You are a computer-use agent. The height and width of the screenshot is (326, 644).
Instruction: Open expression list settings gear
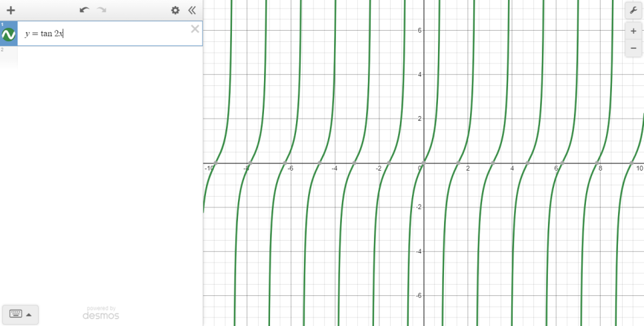tap(175, 10)
